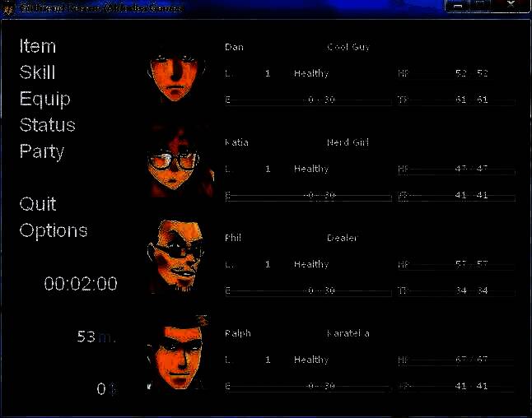This screenshot has height=418, width=532.
Task: Click Dan's HP bar
Action: tap(456, 76)
